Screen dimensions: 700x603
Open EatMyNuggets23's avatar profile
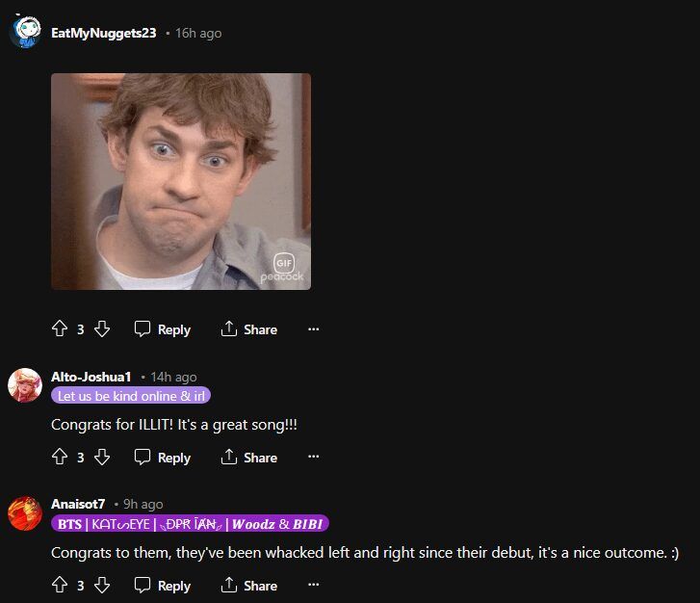click(25, 32)
